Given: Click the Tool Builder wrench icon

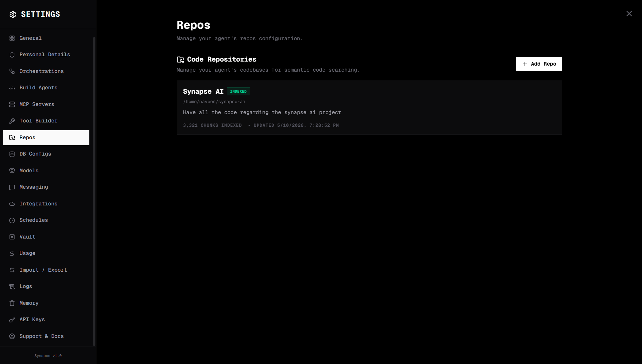Looking at the screenshot, I should tap(12, 121).
